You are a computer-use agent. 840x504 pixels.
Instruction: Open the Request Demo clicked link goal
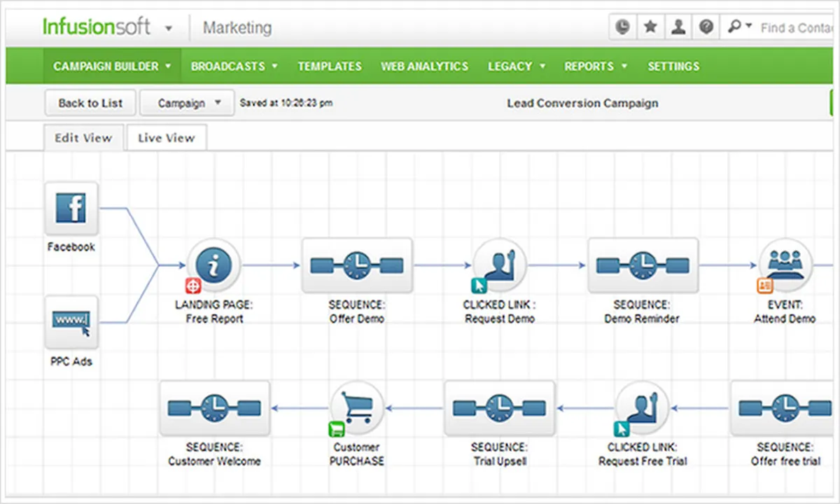point(500,265)
